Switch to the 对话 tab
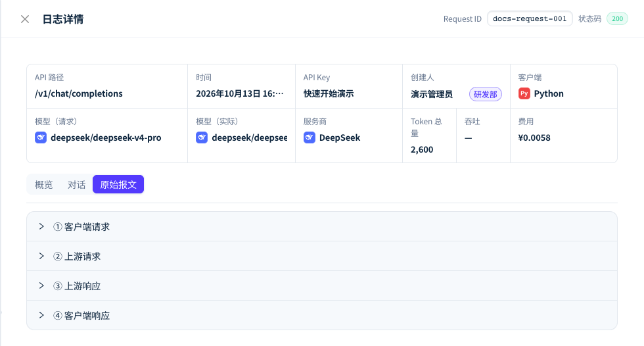This screenshot has height=346, width=644. 76,184
